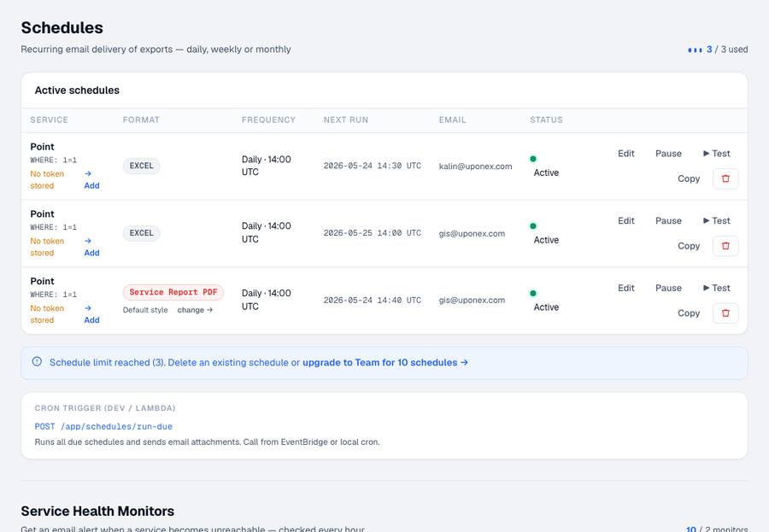Viewport: 769px width, 532px height.
Task: Click the Default style label
Action: 145,310
